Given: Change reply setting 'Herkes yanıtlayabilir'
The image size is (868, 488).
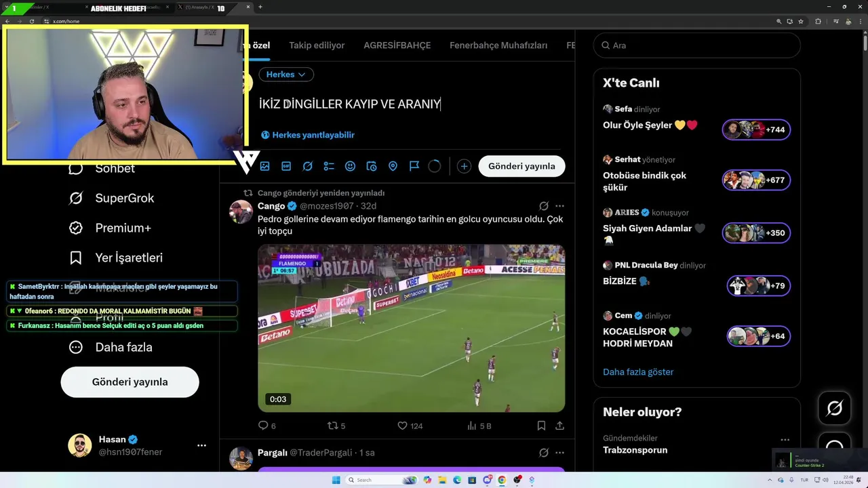Looking at the screenshot, I should (x=308, y=135).
